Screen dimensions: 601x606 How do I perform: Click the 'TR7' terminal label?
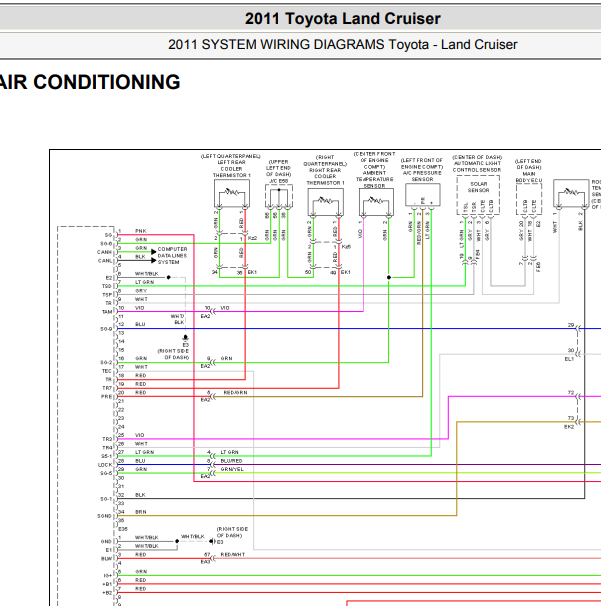(107, 388)
